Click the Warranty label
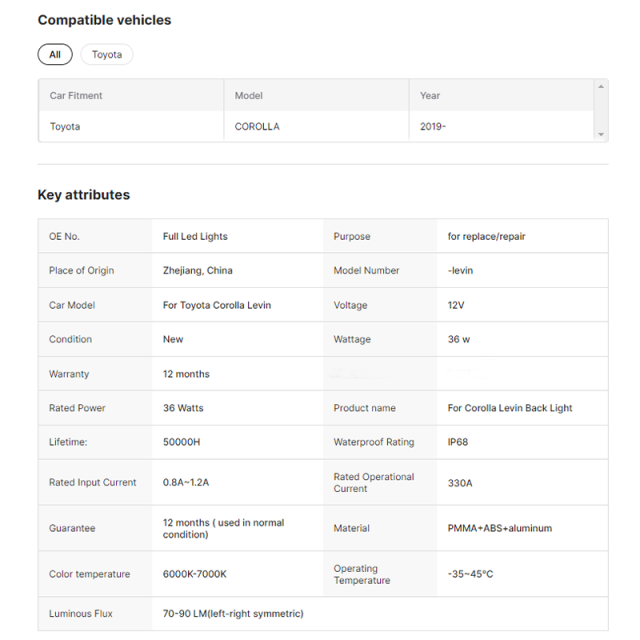 (69, 374)
